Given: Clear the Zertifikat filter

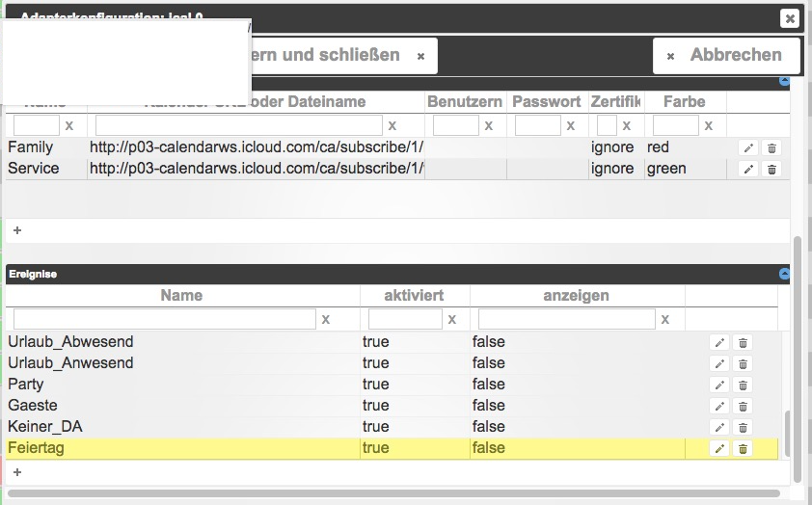Looking at the screenshot, I should tap(626, 125).
